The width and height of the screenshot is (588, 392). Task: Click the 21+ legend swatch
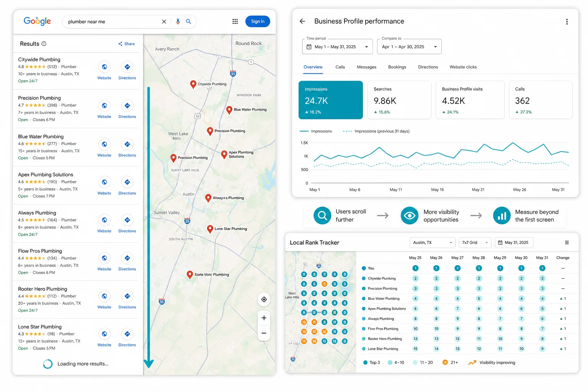click(445, 363)
